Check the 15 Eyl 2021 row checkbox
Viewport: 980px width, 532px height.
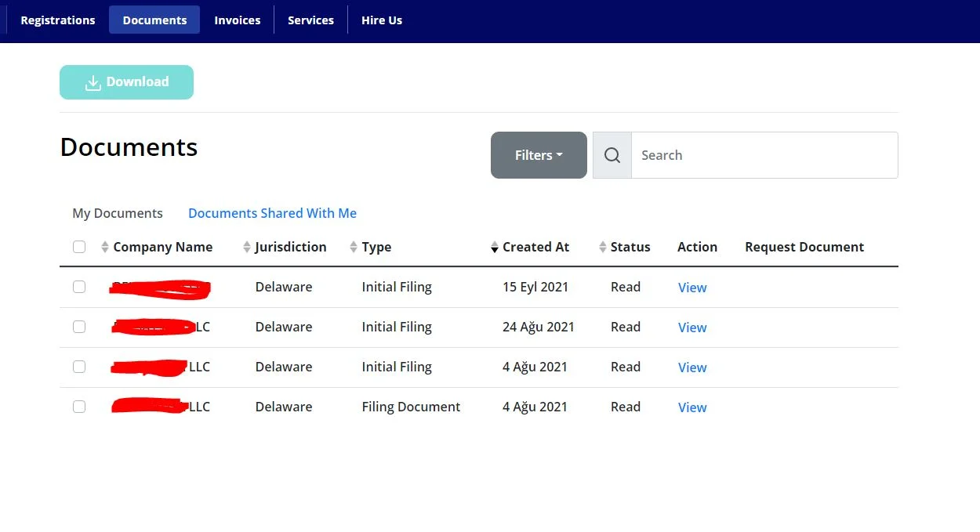79,287
